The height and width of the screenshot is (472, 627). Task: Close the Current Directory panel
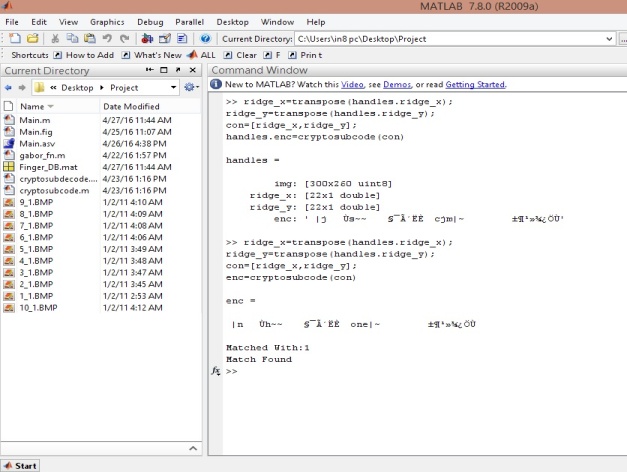pyautogui.click(x=193, y=70)
